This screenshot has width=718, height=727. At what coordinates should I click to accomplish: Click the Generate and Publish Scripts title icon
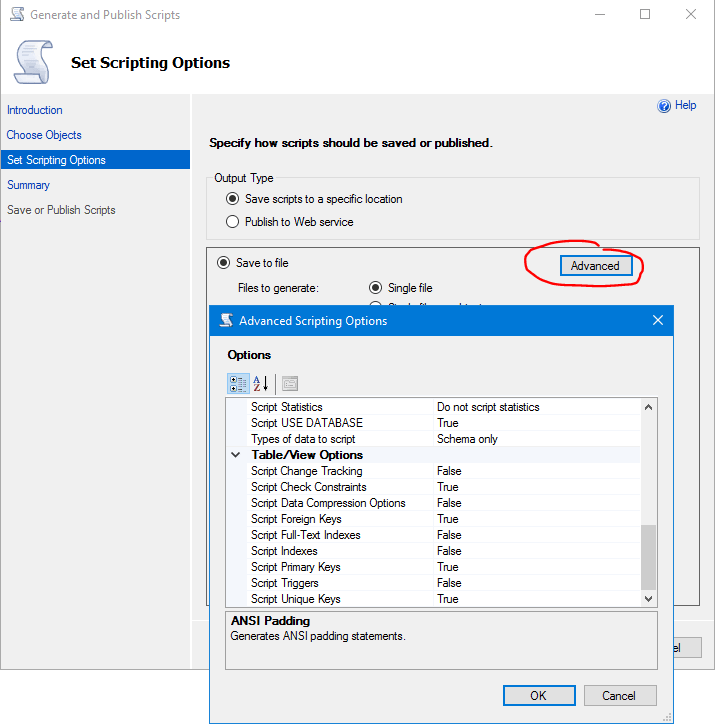(17, 14)
